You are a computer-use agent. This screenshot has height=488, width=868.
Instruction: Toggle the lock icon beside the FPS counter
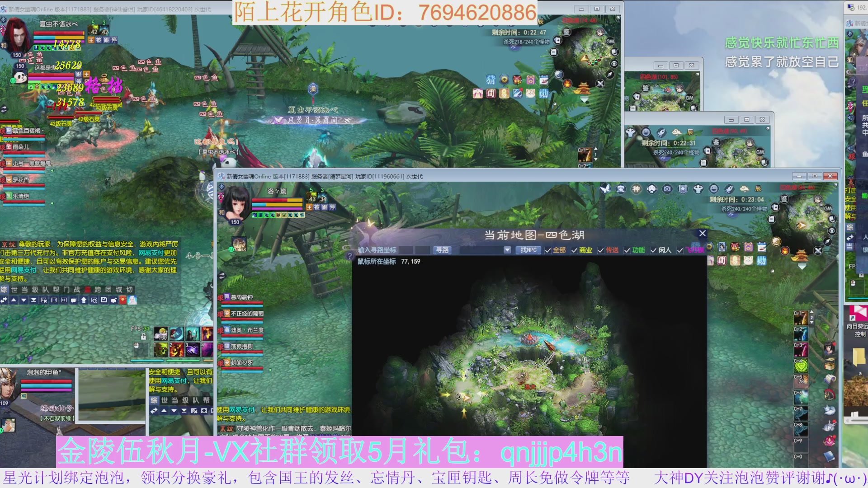[143, 336]
